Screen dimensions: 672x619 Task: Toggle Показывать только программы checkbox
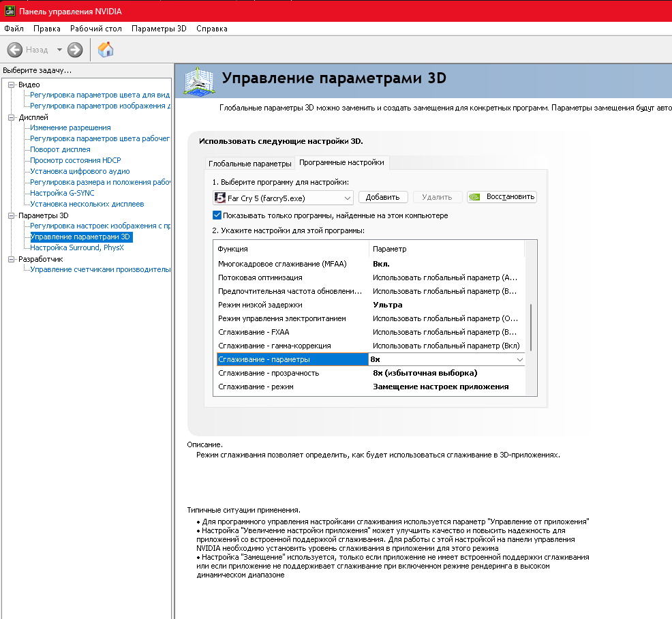(x=217, y=215)
